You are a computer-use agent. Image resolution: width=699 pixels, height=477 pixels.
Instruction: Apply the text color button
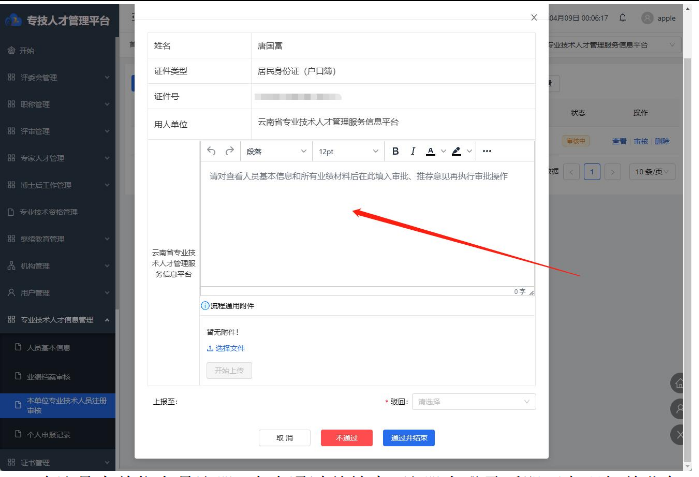pyautogui.click(x=430, y=151)
